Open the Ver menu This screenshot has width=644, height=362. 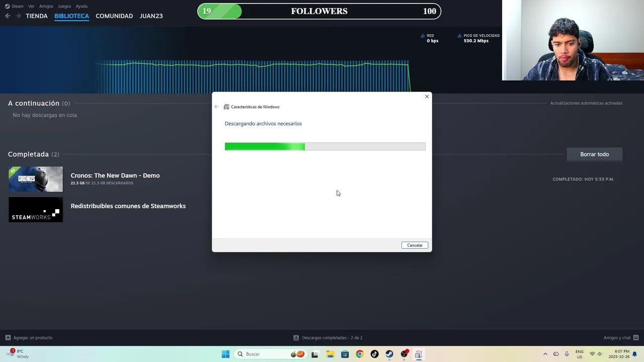[31, 6]
